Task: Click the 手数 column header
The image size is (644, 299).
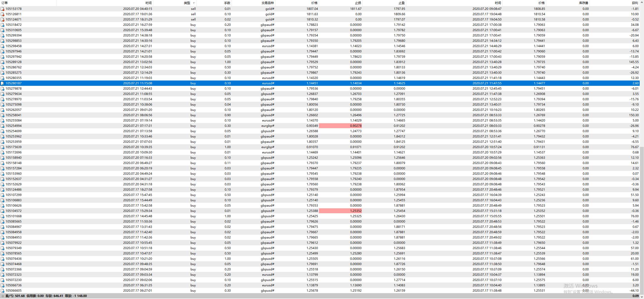Action: [227, 3]
